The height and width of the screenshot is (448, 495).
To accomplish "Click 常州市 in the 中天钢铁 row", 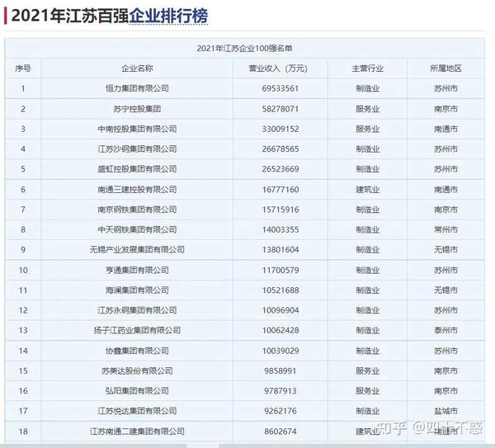I will pos(445,229).
